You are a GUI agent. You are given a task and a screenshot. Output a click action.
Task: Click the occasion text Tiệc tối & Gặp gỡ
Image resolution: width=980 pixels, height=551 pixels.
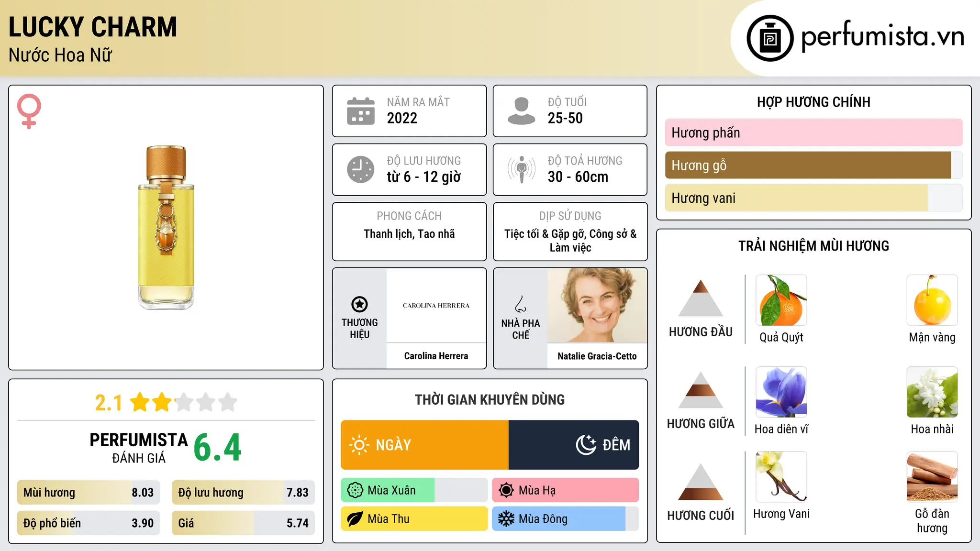point(545,234)
